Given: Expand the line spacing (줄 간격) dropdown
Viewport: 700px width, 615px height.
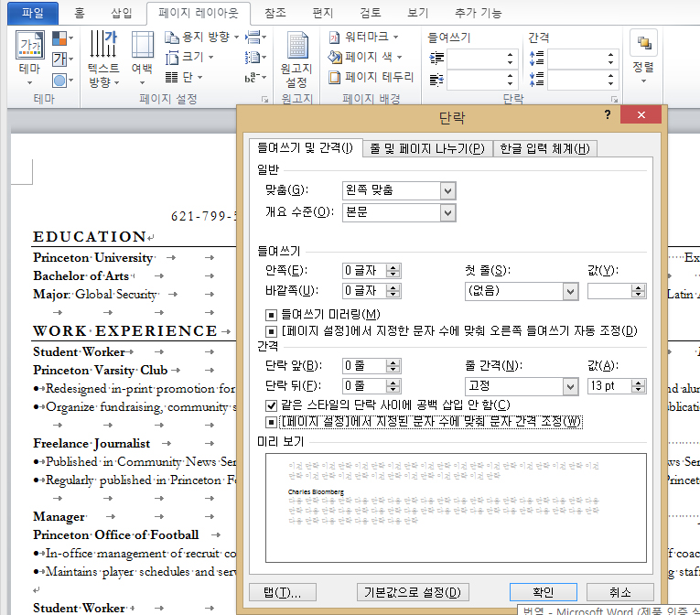Looking at the screenshot, I should tap(569, 386).
